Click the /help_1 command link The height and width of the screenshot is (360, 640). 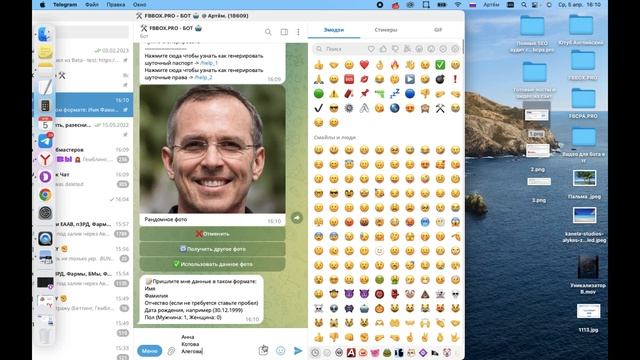(209, 63)
